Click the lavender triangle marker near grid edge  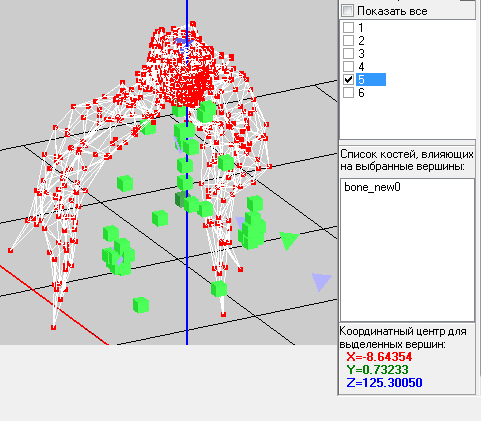[x=321, y=281]
